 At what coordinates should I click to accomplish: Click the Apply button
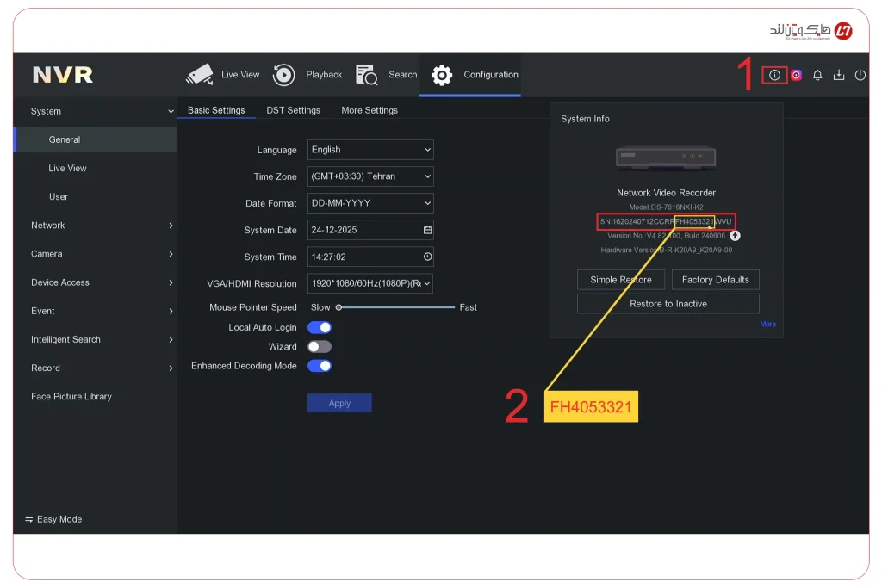click(339, 403)
